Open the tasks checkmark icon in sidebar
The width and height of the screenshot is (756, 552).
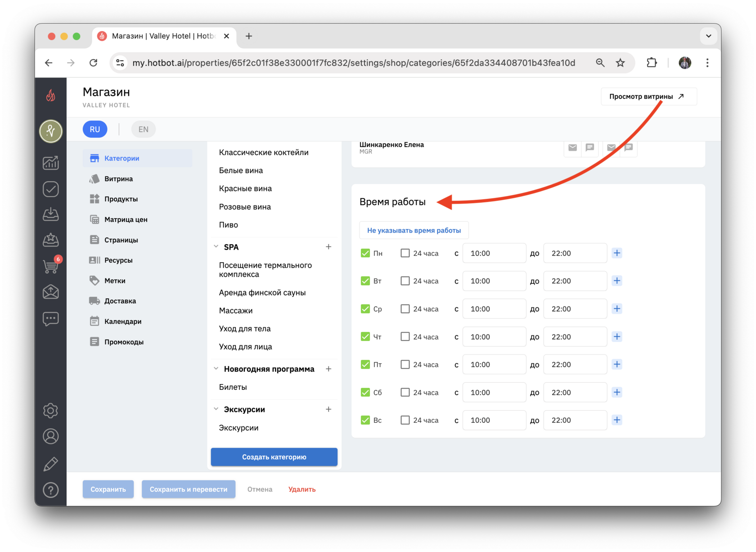[x=51, y=189]
